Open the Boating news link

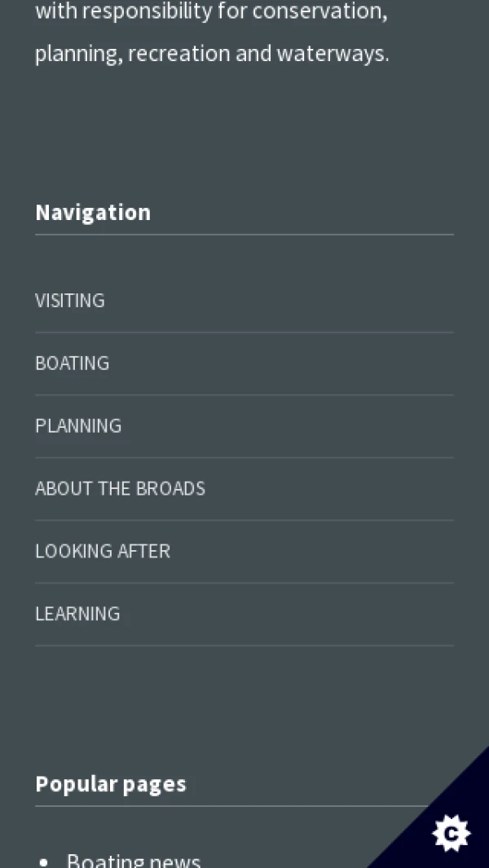[x=134, y=860]
